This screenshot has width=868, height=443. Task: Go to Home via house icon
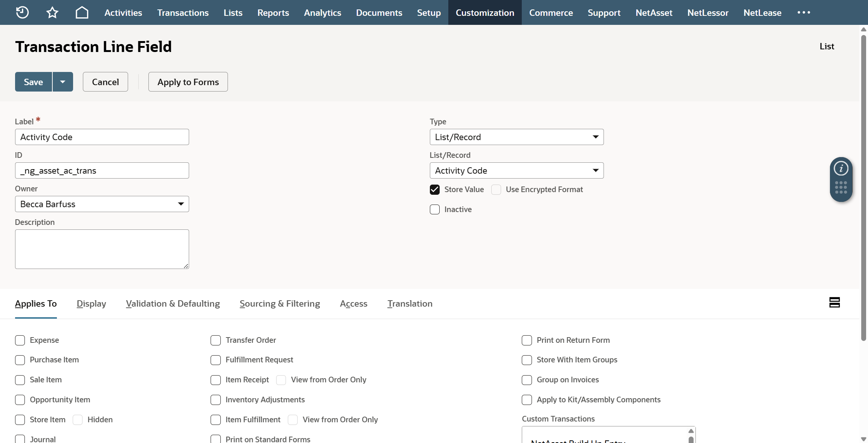[82, 12]
